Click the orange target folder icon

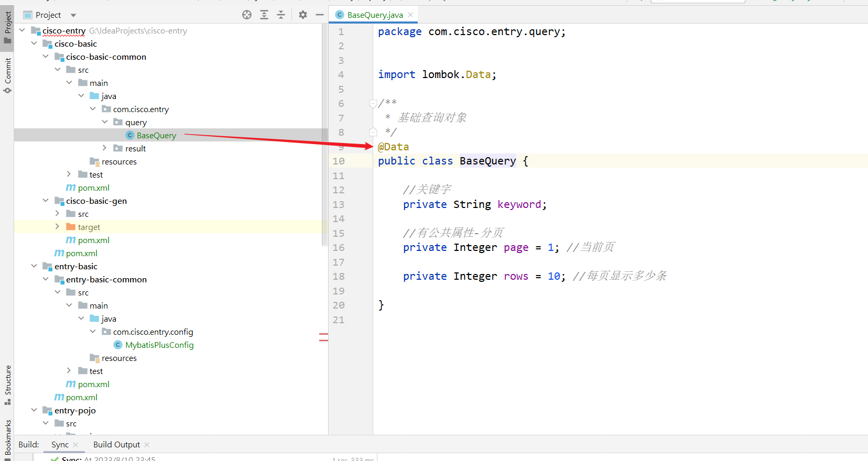pyautogui.click(x=71, y=227)
